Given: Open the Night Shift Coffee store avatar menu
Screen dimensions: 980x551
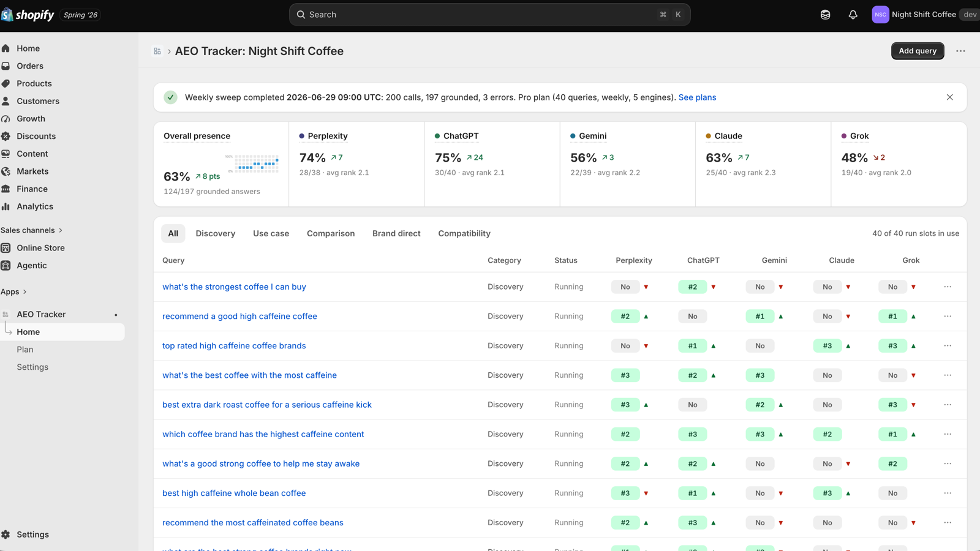Looking at the screenshot, I should (x=880, y=15).
